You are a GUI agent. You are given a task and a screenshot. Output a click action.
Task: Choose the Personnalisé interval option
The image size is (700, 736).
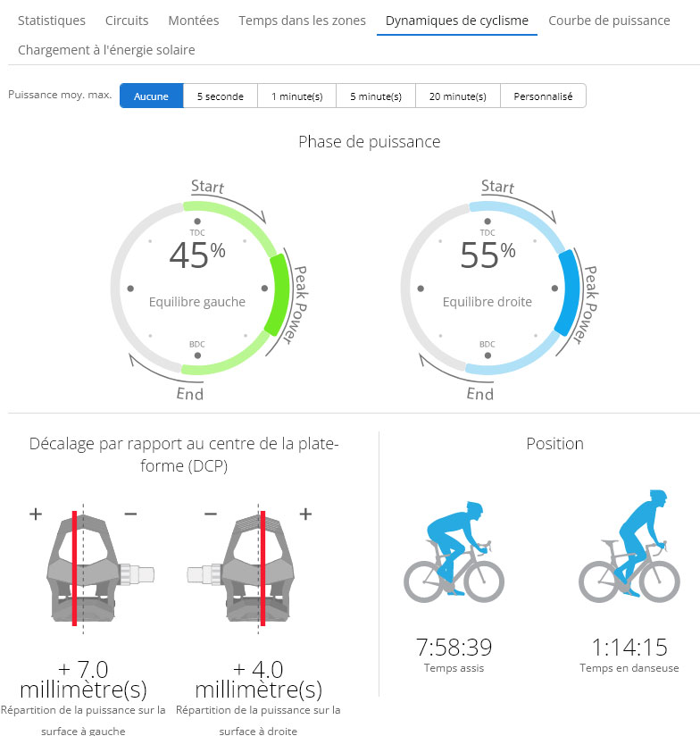543,96
